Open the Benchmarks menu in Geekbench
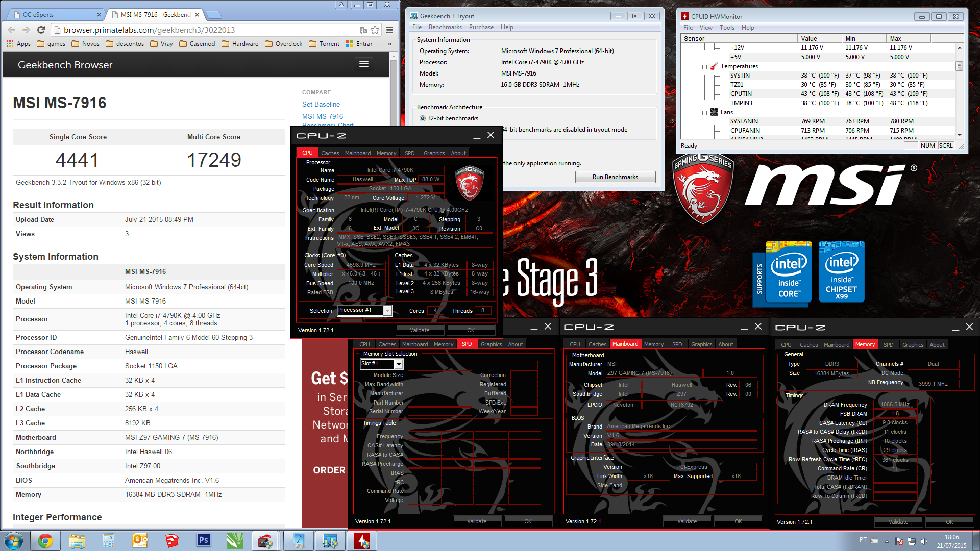980x551 pixels. click(x=445, y=27)
